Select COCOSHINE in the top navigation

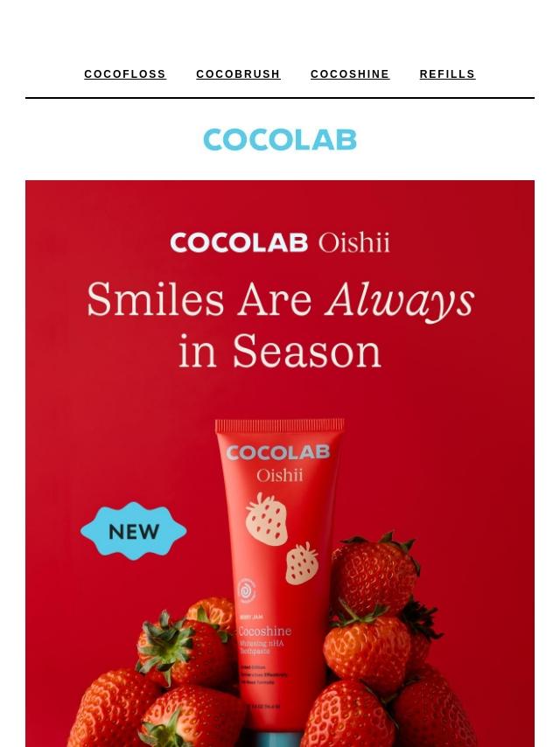[350, 74]
